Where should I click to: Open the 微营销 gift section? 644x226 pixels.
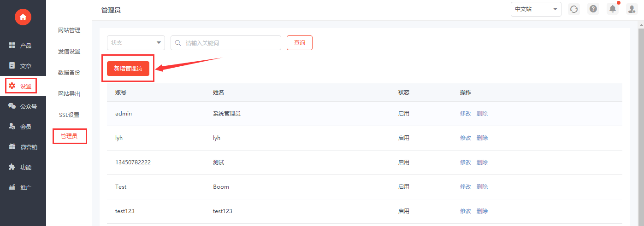coord(23,147)
